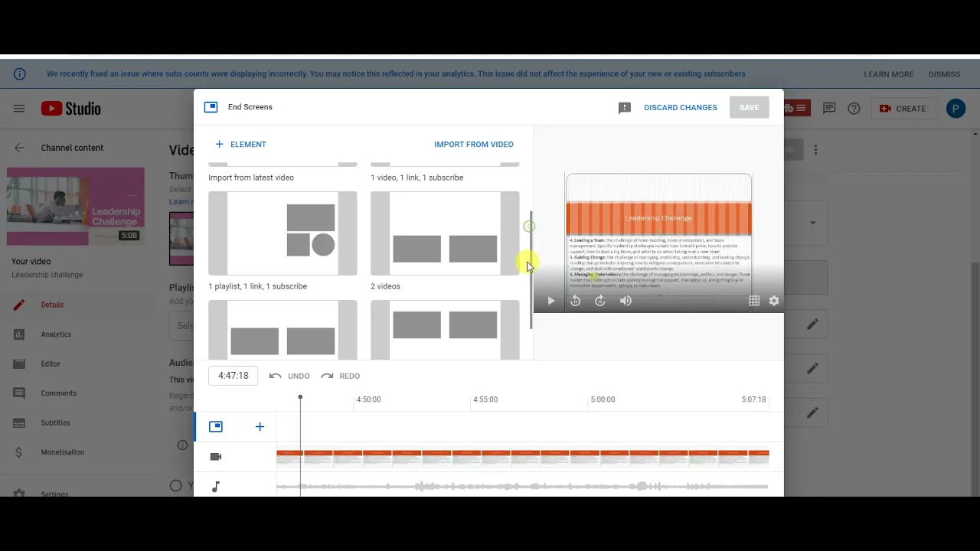DISMISS the notification banner
This screenshot has height=551, width=980.
944,74
